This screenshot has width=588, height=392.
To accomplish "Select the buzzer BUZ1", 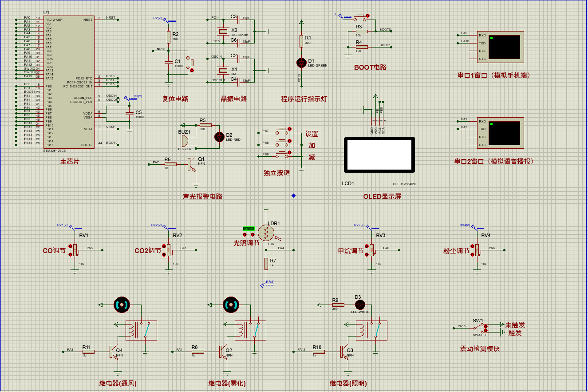I will coord(185,141).
